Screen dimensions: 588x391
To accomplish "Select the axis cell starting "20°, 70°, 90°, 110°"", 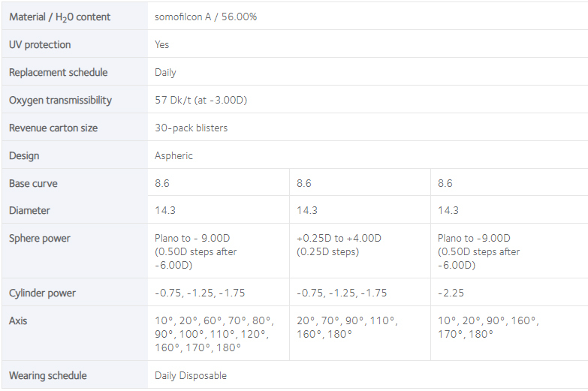I will [x=347, y=327].
